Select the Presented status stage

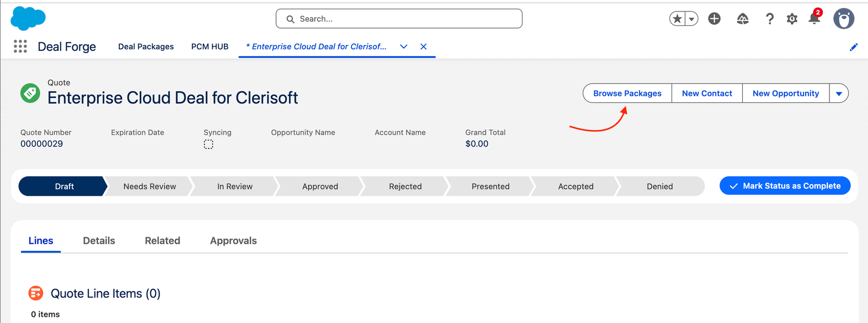[490, 186]
